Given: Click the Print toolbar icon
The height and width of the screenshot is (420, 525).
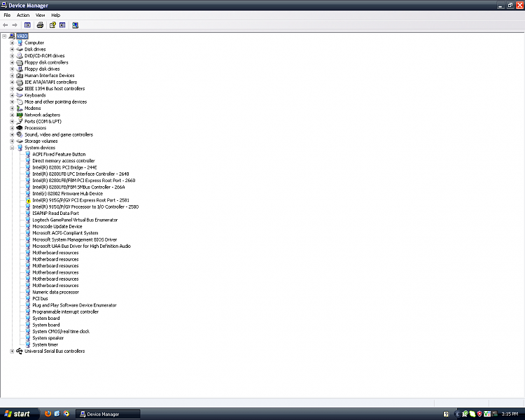Looking at the screenshot, I should 40,25.
